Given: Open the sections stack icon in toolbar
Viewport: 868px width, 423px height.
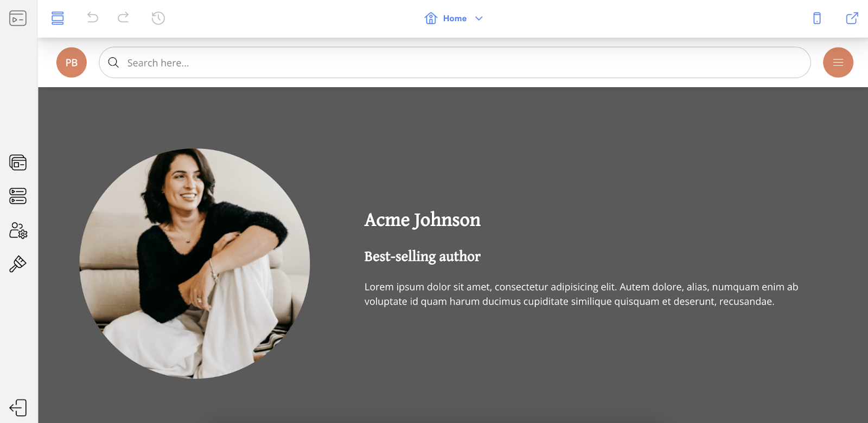Looking at the screenshot, I should tap(58, 18).
